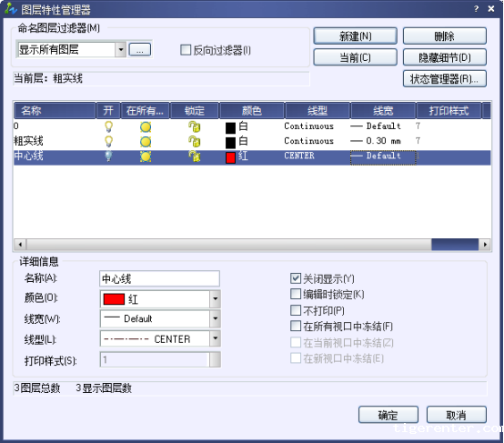The image size is (504, 443).
Task: Confirm with the 确定 button
Action: click(388, 415)
